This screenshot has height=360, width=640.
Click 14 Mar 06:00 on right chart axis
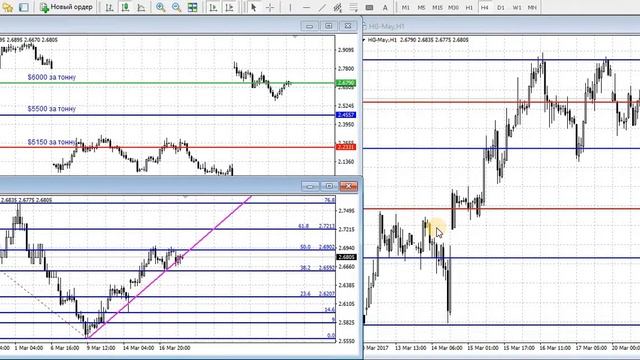(x=447, y=348)
